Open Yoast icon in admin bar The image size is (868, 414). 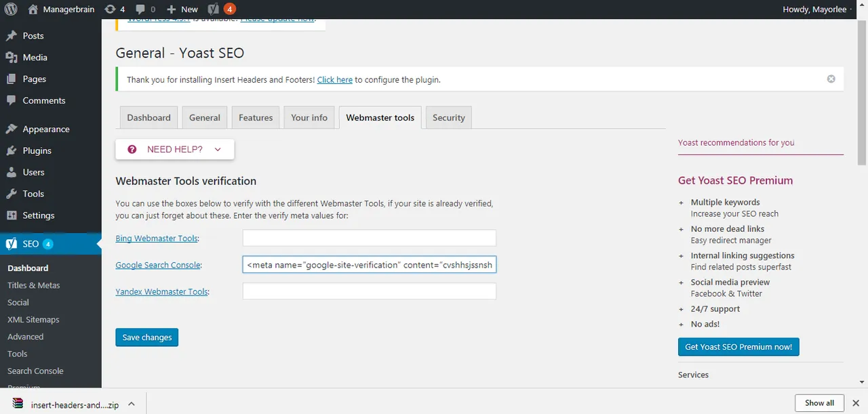click(x=213, y=9)
